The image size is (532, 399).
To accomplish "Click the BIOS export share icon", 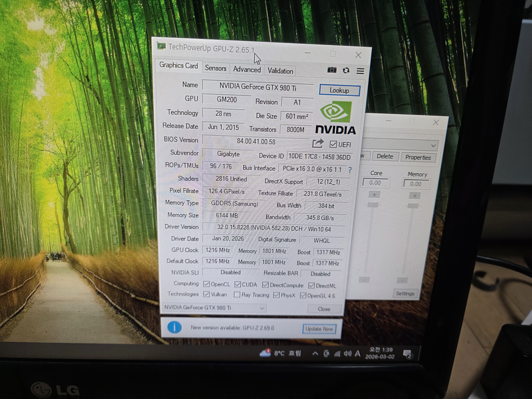I will (x=318, y=143).
